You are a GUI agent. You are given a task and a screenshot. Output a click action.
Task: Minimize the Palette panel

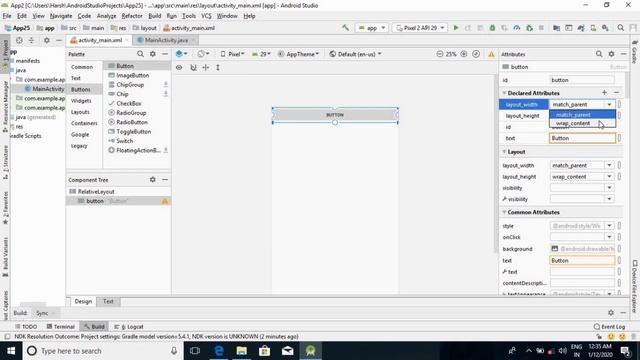[165, 54]
